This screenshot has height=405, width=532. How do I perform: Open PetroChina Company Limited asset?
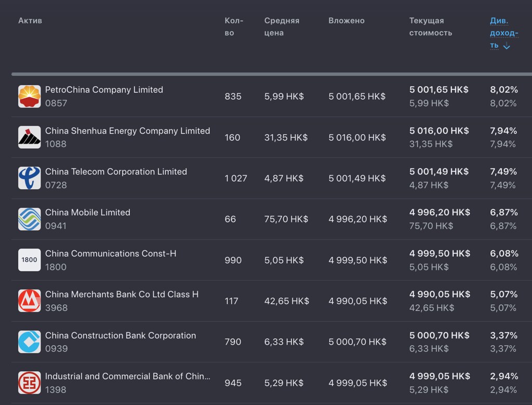pyautogui.click(x=104, y=89)
